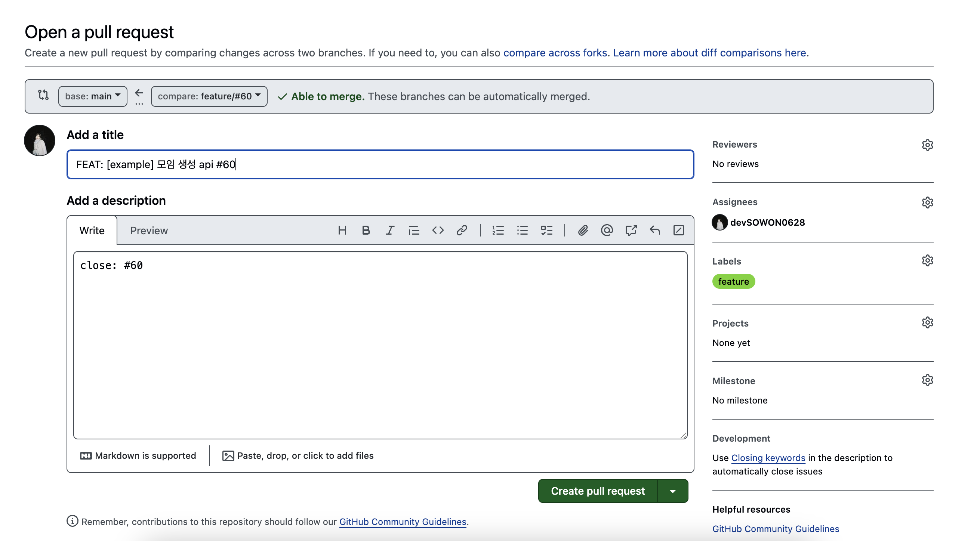The width and height of the screenshot is (980, 541).
Task: Click inside the description text area
Action: pos(380,345)
